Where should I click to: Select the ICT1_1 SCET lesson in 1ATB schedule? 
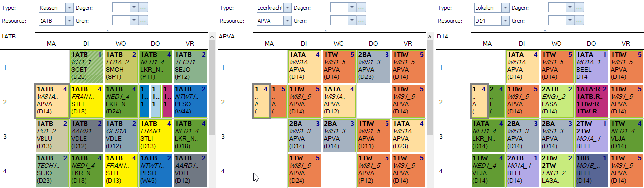(86, 67)
